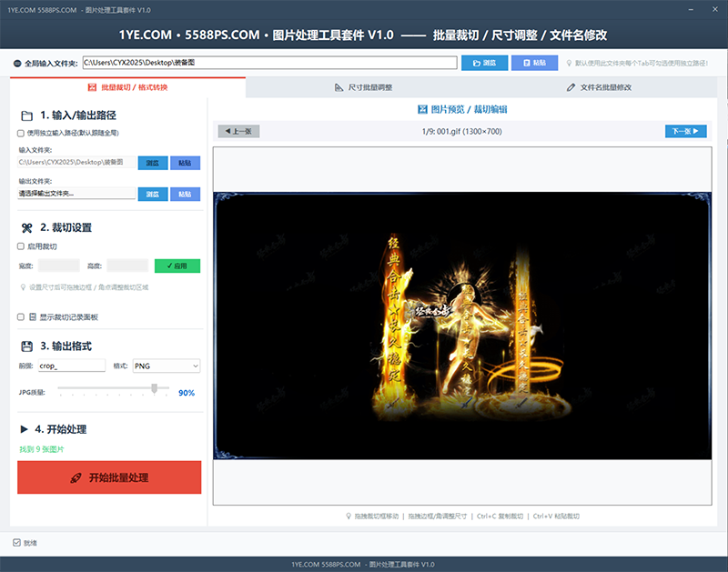Click the play triangle beside 4. 开始处理
The width and height of the screenshot is (728, 572).
click(25, 429)
